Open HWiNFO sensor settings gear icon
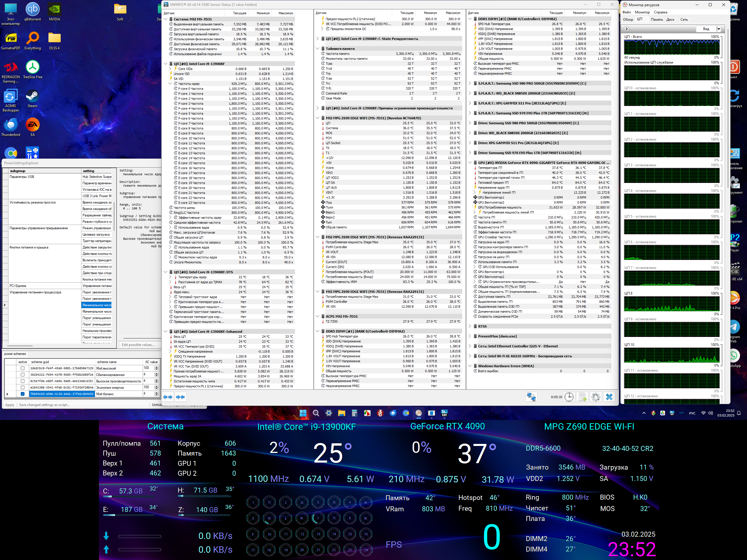The height and width of the screenshot is (560, 747). coord(596,397)
